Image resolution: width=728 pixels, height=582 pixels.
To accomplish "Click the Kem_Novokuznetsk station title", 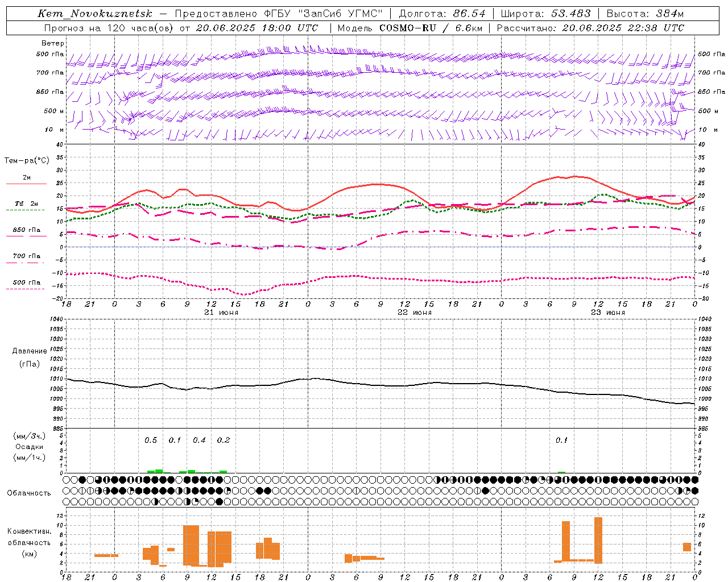I will tap(95, 14).
